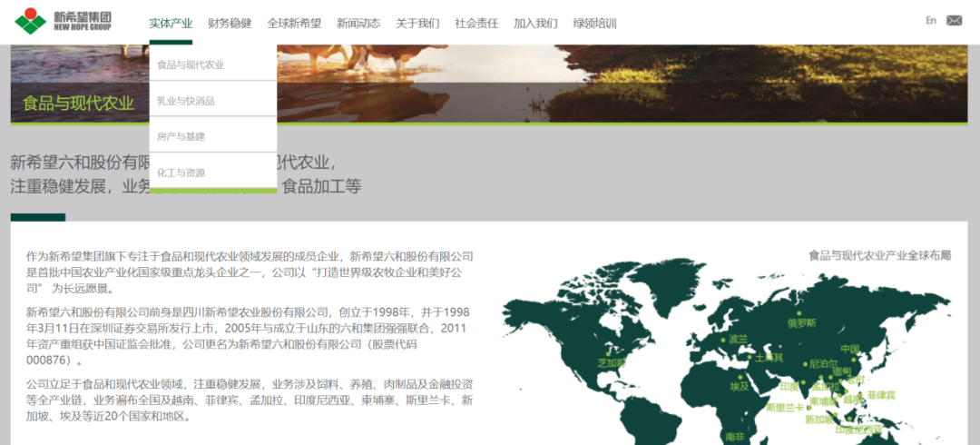Open the 全球新希望 menu

[x=294, y=24]
